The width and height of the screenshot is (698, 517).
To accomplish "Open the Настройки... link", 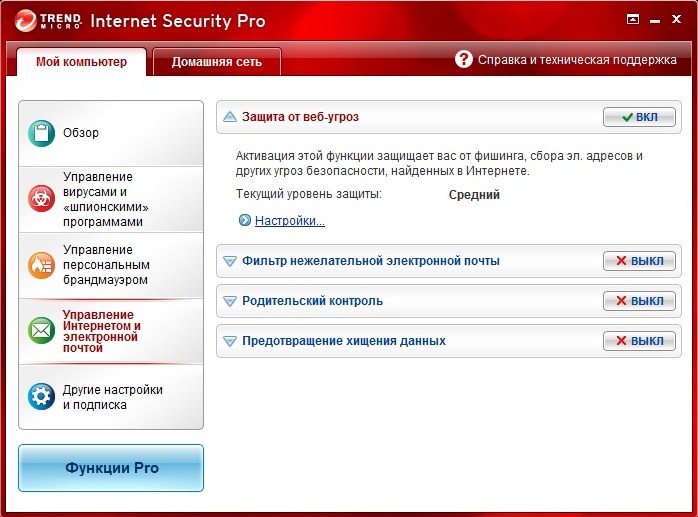I will (289, 220).
